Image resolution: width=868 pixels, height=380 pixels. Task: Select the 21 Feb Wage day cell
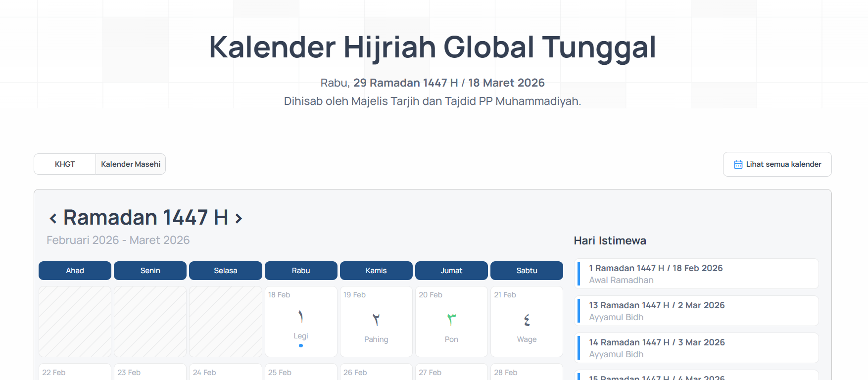pyautogui.click(x=527, y=322)
